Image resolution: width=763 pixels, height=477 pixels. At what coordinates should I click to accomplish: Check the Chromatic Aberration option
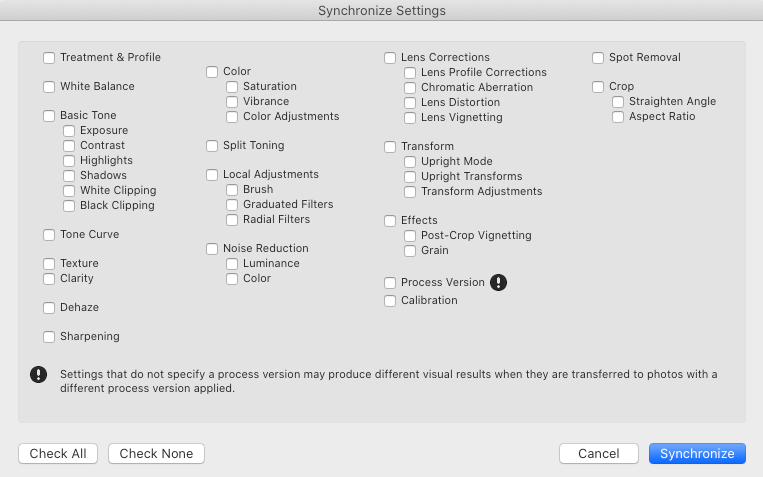point(410,88)
